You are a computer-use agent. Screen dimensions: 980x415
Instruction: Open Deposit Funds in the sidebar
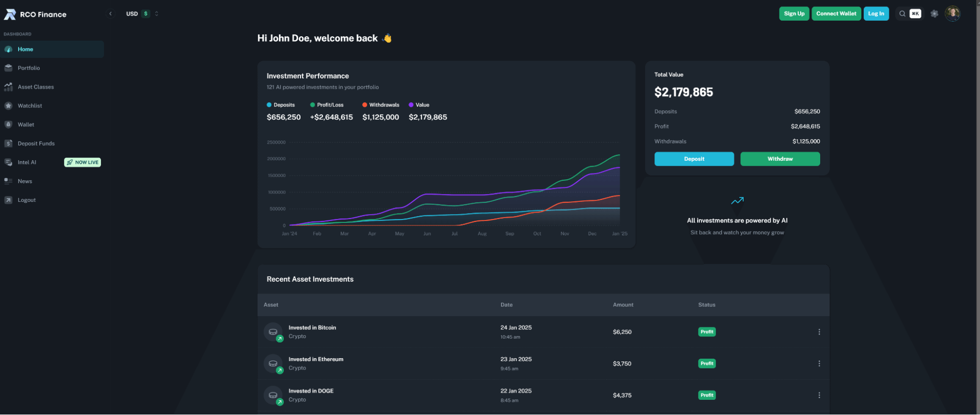tap(36, 144)
